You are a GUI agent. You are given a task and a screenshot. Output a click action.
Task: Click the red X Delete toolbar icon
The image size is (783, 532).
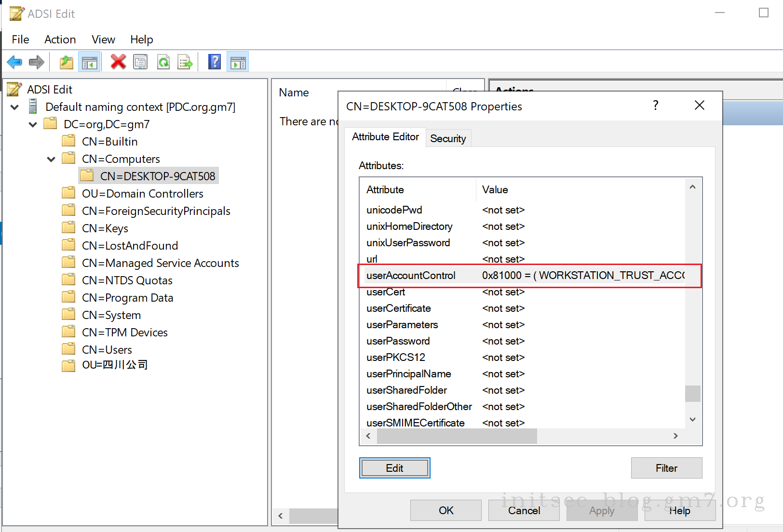(x=118, y=62)
